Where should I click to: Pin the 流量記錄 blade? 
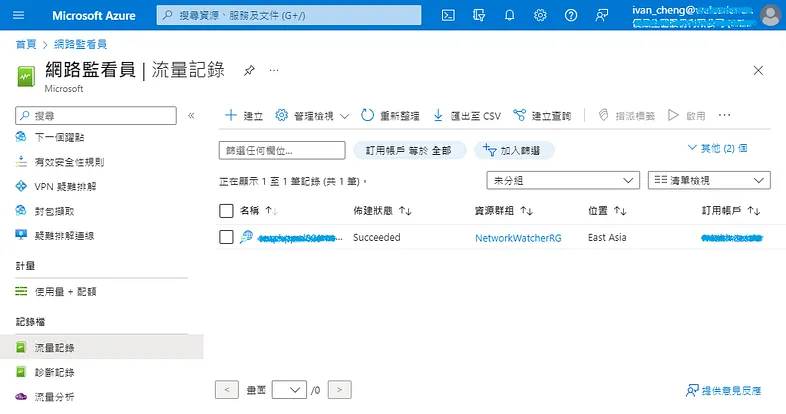click(x=249, y=71)
